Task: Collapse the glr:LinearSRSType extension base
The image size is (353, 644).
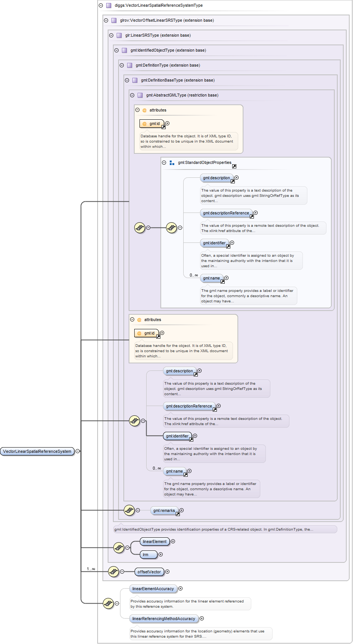Action: (x=111, y=36)
